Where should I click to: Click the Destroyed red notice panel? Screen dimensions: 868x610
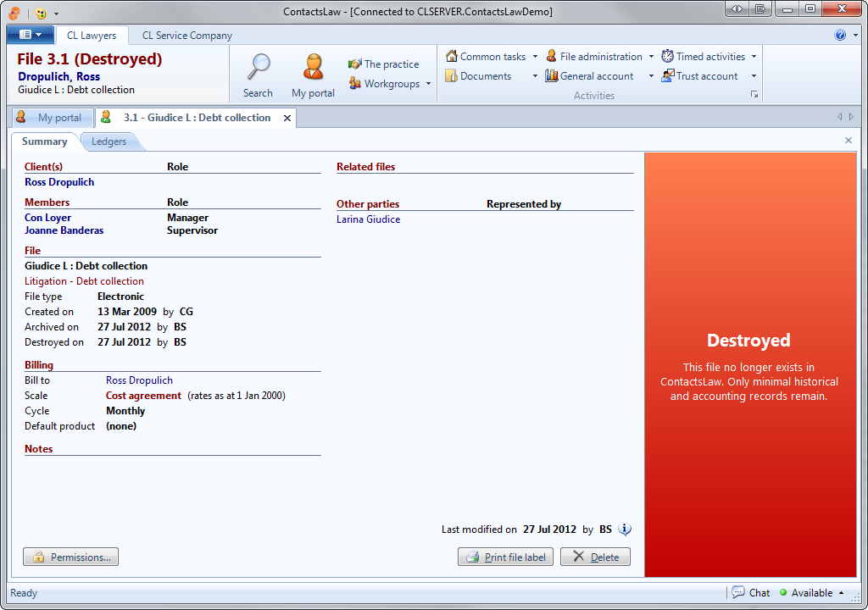pyautogui.click(x=749, y=365)
